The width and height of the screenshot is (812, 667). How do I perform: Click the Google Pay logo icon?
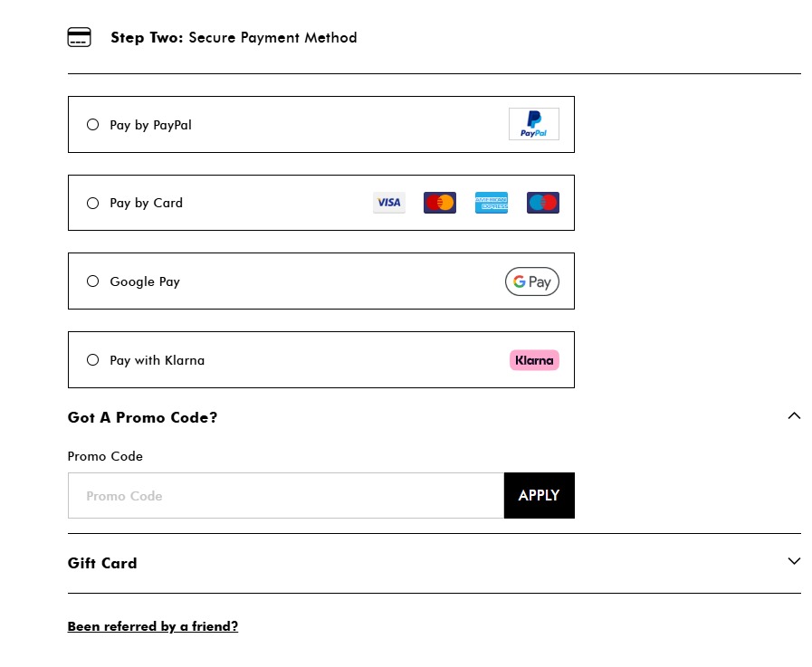pos(532,281)
